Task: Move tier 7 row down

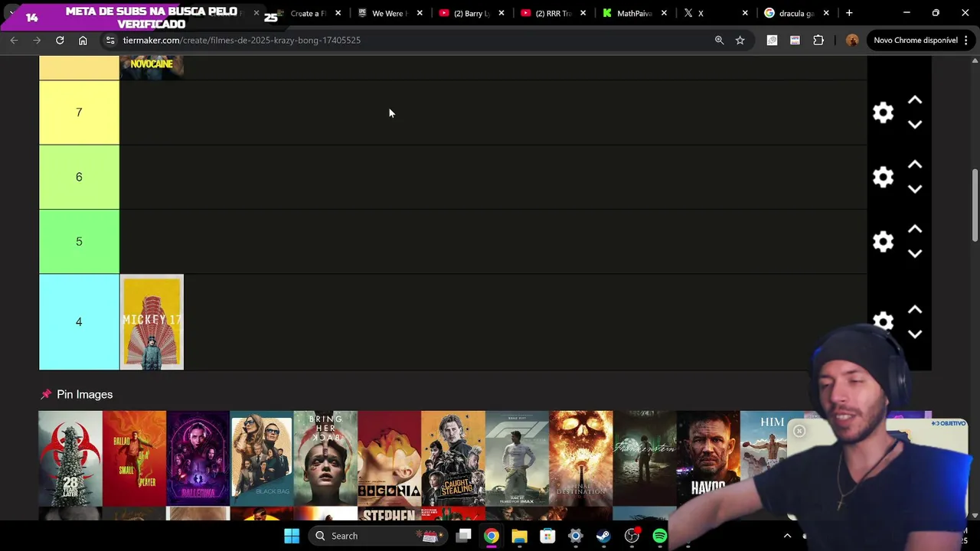Action: 915,125
